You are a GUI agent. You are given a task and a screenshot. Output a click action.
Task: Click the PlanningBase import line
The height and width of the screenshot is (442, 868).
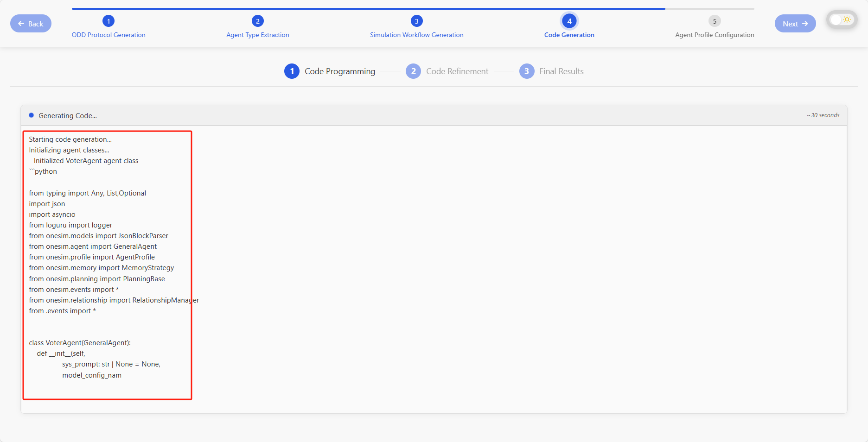click(97, 279)
